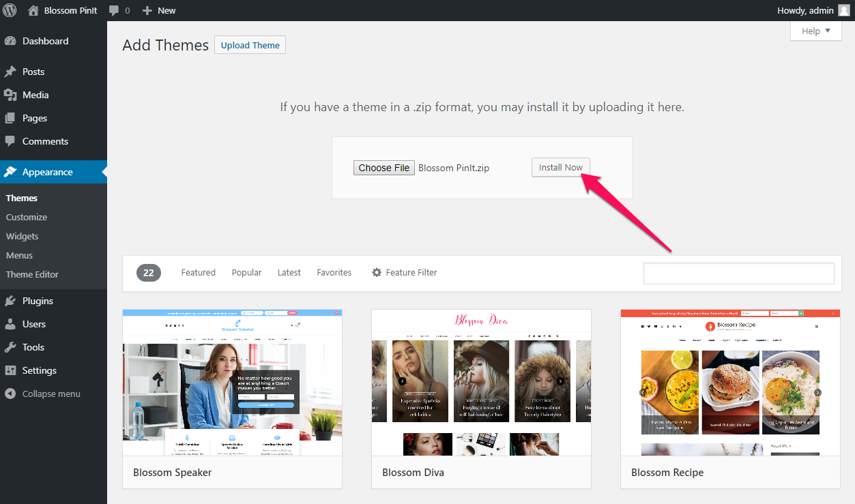Open the WordPress logo menu

pos(10,10)
